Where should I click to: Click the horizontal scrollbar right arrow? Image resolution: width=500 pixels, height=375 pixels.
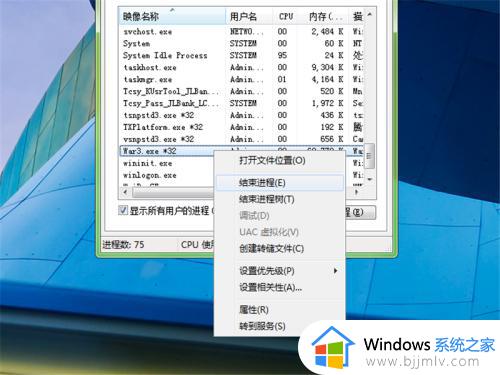(356, 192)
